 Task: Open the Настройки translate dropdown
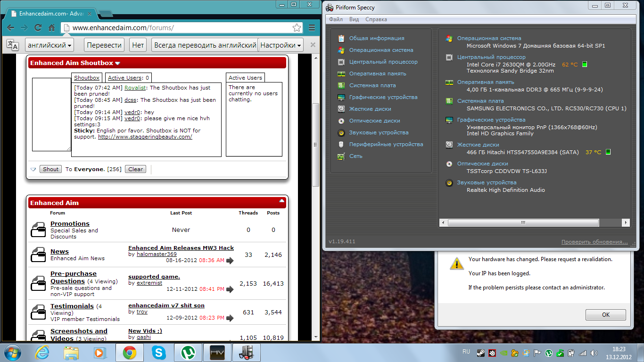point(281,45)
